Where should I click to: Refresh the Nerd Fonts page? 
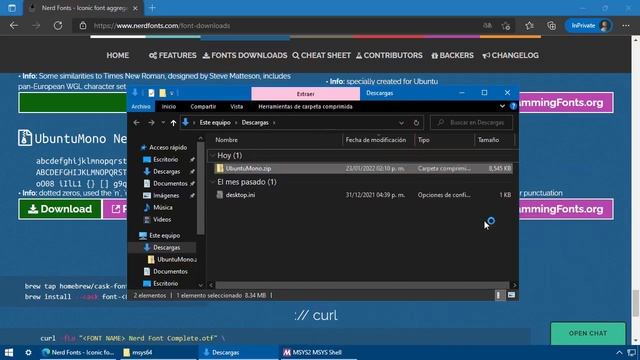click(x=58, y=26)
